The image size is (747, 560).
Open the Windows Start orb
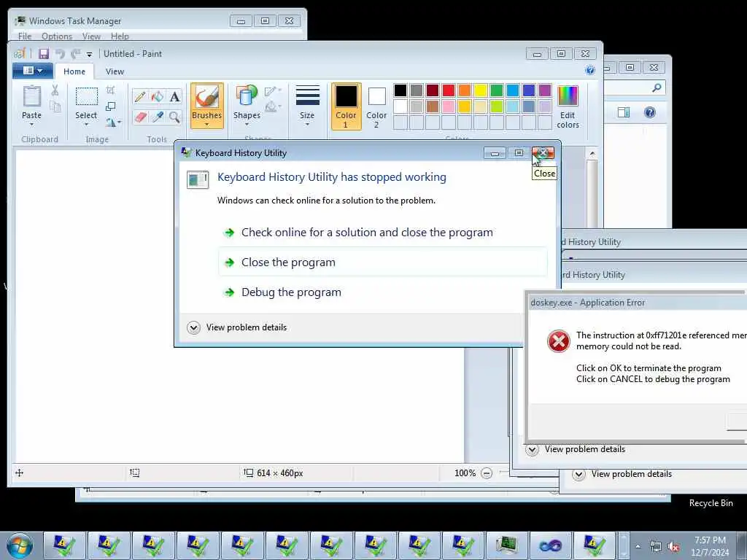pos(20,545)
